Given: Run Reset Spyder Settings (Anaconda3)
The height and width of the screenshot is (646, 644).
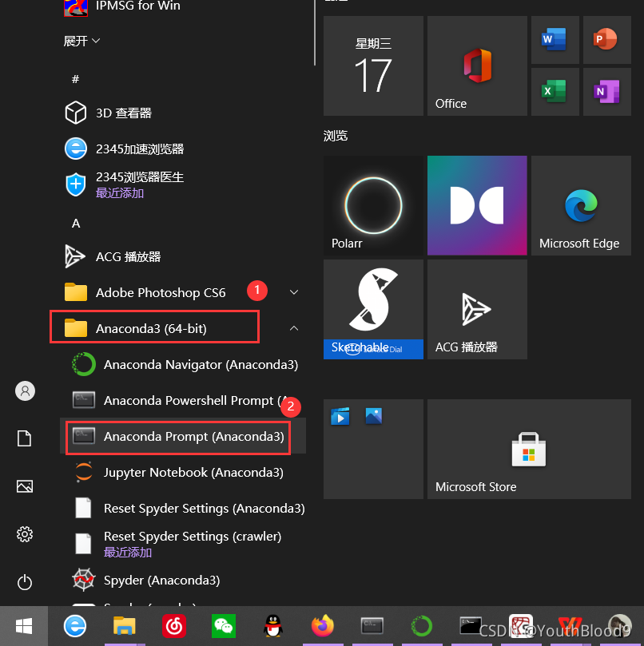Looking at the screenshot, I should click(x=183, y=508).
